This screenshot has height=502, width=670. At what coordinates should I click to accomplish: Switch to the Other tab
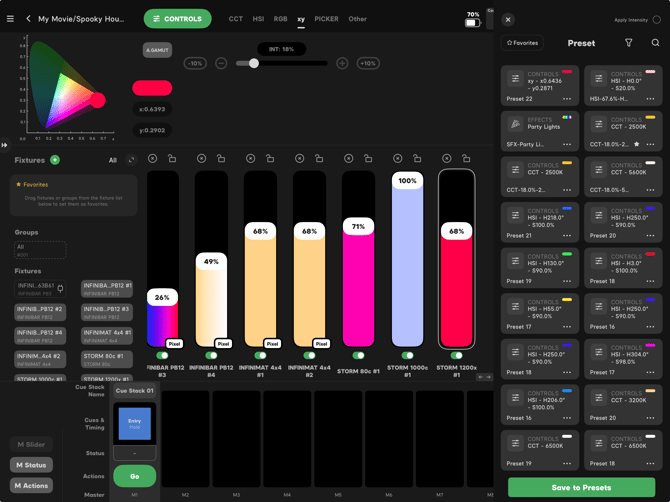click(x=357, y=19)
